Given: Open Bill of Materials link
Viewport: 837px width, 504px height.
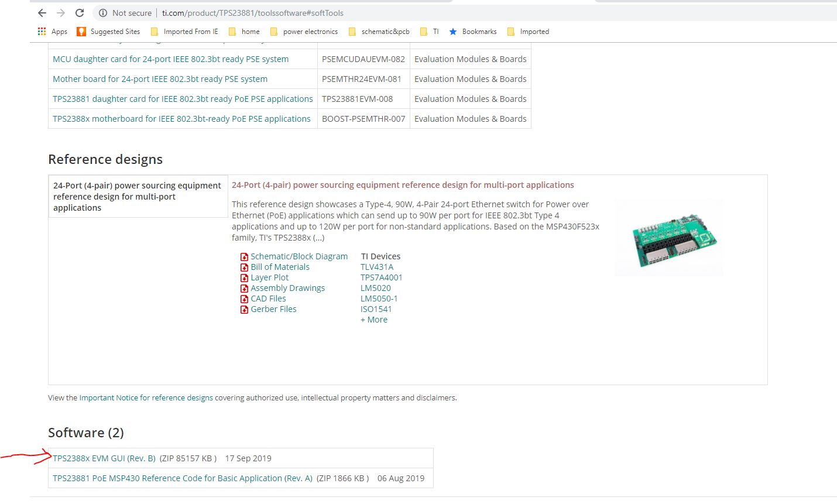Looking at the screenshot, I should [280, 267].
